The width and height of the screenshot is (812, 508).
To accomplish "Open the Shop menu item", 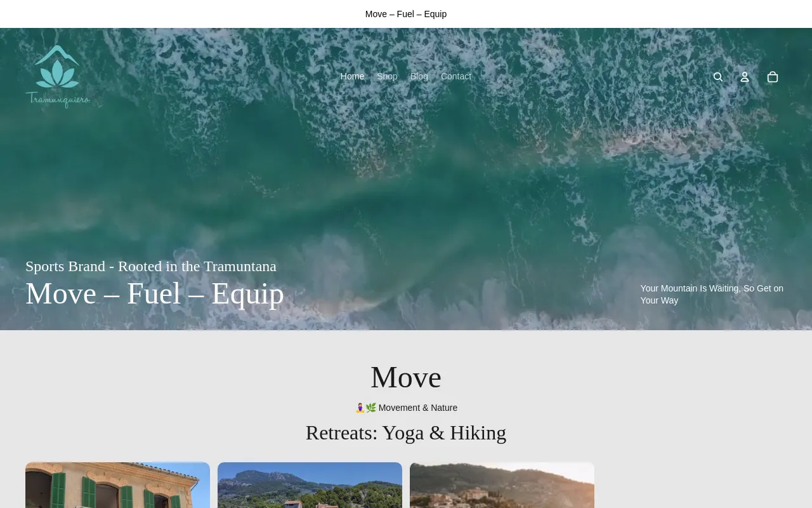I will (387, 76).
